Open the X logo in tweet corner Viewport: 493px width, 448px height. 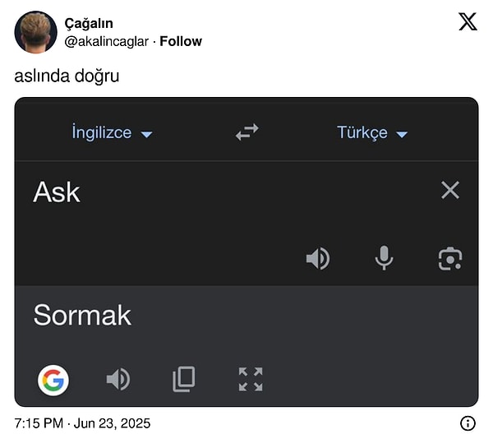pyautogui.click(x=468, y=22)
